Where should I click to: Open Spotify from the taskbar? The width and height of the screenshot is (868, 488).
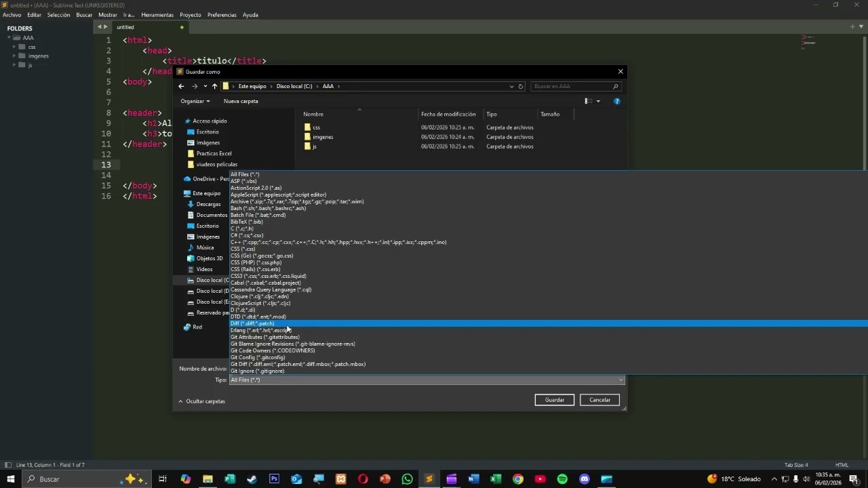(562, 479)
